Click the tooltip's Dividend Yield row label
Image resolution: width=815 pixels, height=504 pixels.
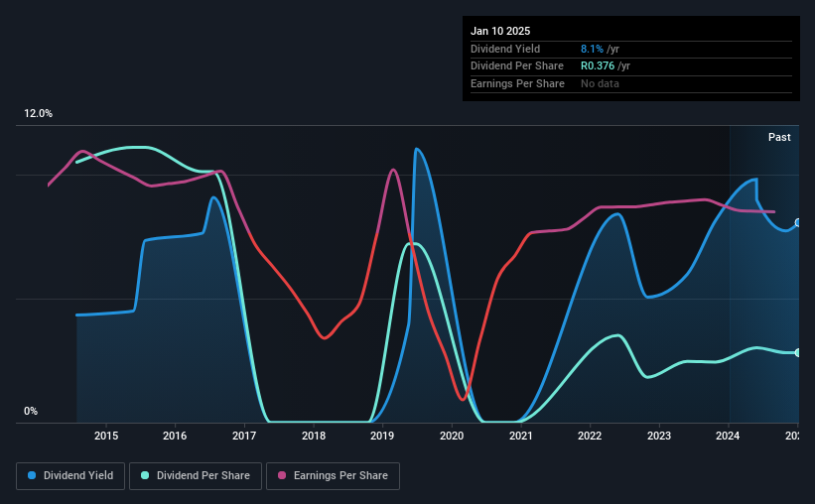click(x=505, y=49)
